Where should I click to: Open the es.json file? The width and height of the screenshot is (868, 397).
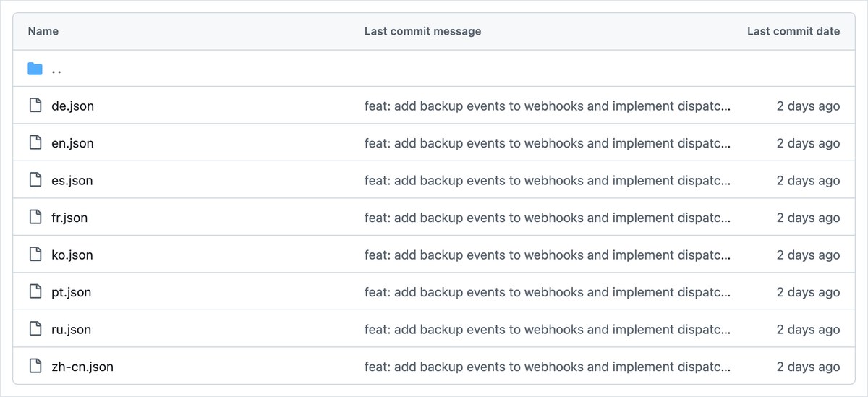pyautogui.click(x=72, y=181)
